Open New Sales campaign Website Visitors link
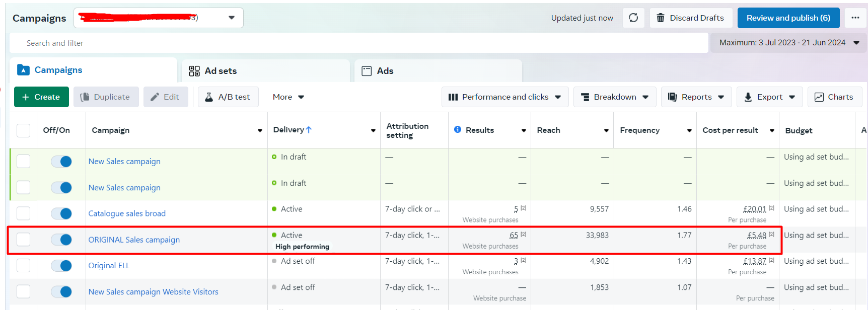The image size is (868, 310). (153, 292)
